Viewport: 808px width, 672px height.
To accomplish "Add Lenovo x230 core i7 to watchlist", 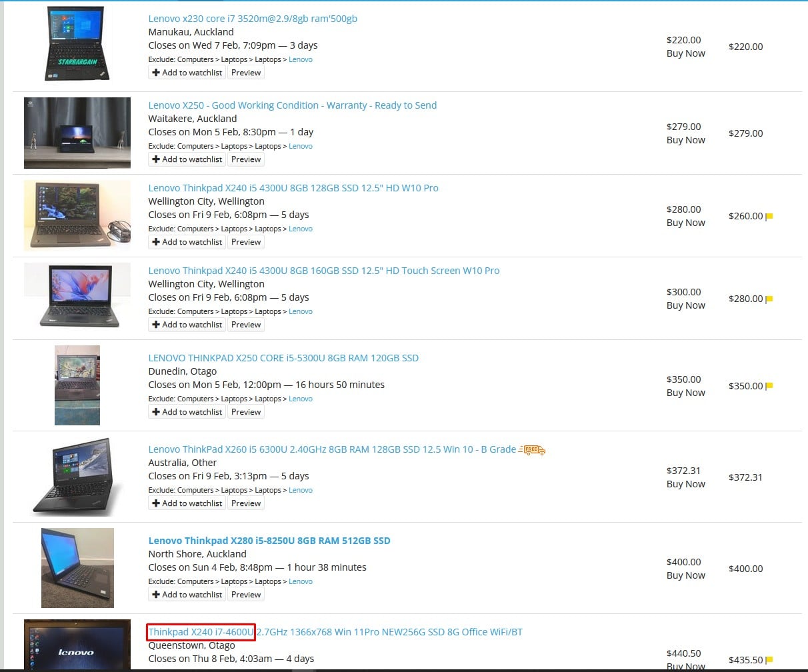I will (187, 73).
